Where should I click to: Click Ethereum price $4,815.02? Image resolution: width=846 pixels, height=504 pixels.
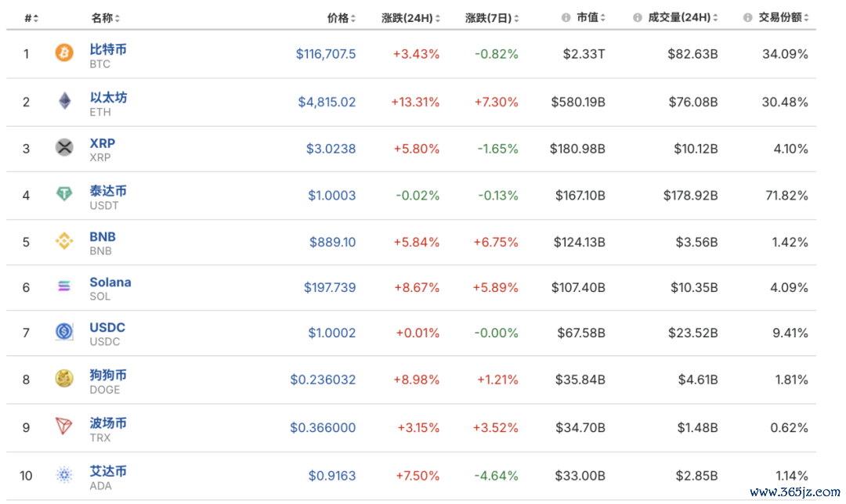[327, 102]
